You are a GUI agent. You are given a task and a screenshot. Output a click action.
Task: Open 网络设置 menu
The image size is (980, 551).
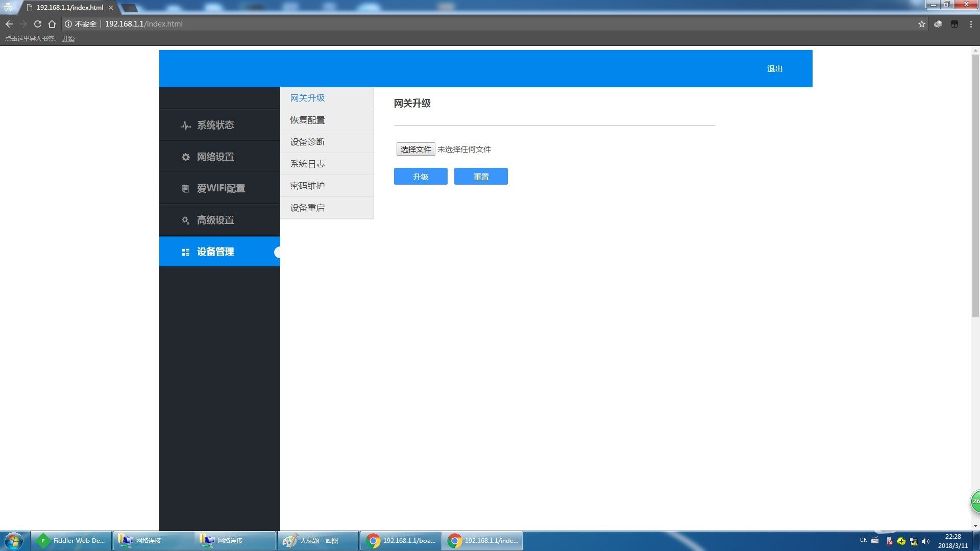click(219, 157)
